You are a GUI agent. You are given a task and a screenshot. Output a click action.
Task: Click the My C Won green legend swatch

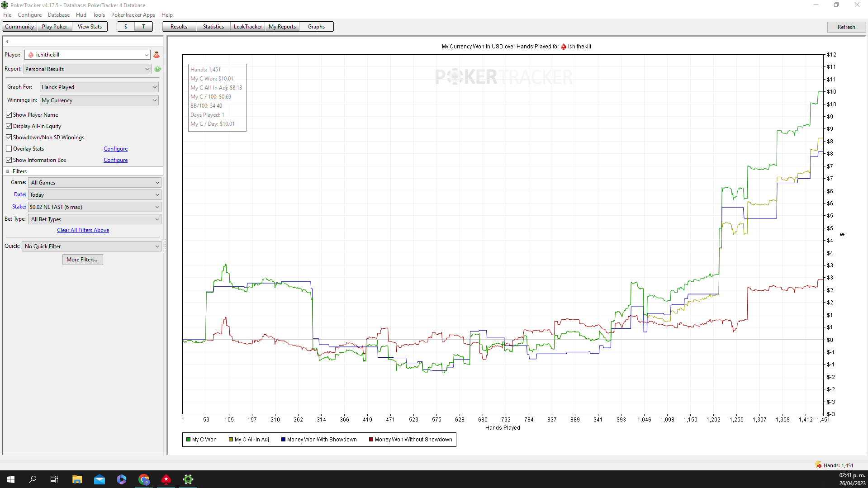pyautogui.click(x=188, y=440)
